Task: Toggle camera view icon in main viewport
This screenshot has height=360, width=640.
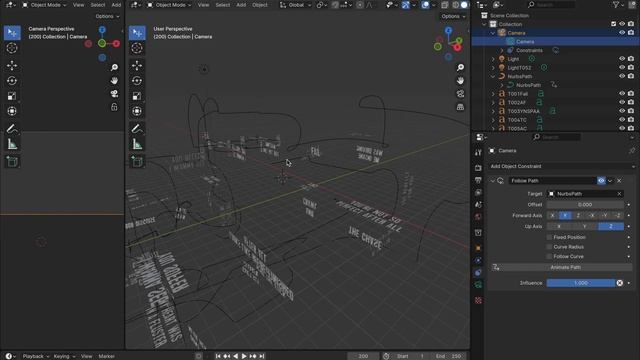Action: 460,94
